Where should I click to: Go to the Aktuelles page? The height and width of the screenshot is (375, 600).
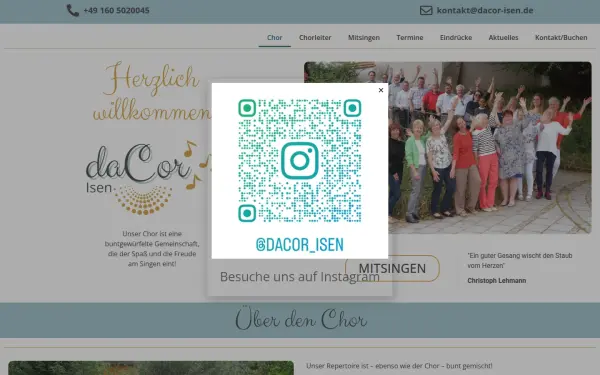503,38
